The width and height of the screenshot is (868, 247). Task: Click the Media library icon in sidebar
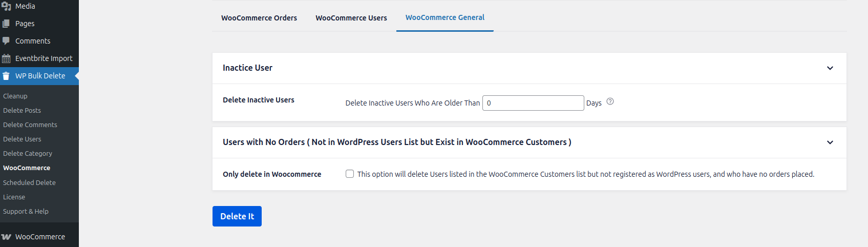tap(6, 6)
